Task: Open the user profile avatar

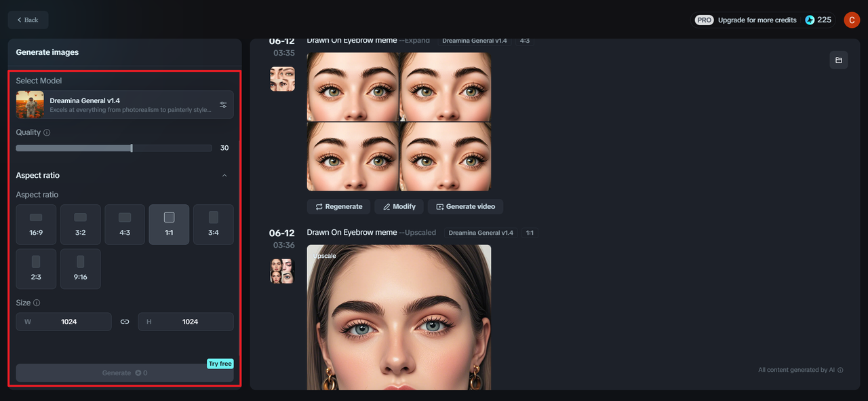Action: click(x=852, y=20)
